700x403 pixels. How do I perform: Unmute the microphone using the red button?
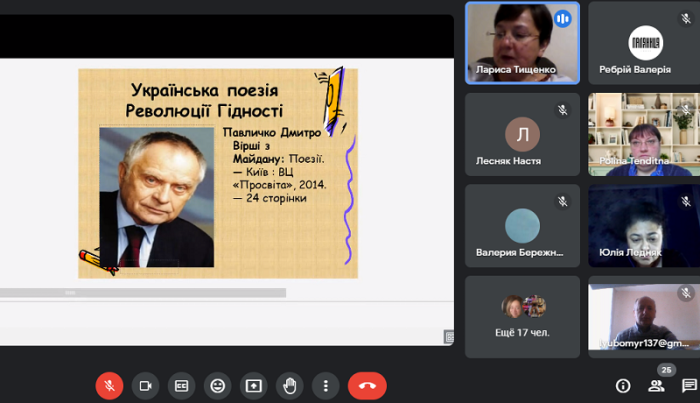[x=109, y=385]
